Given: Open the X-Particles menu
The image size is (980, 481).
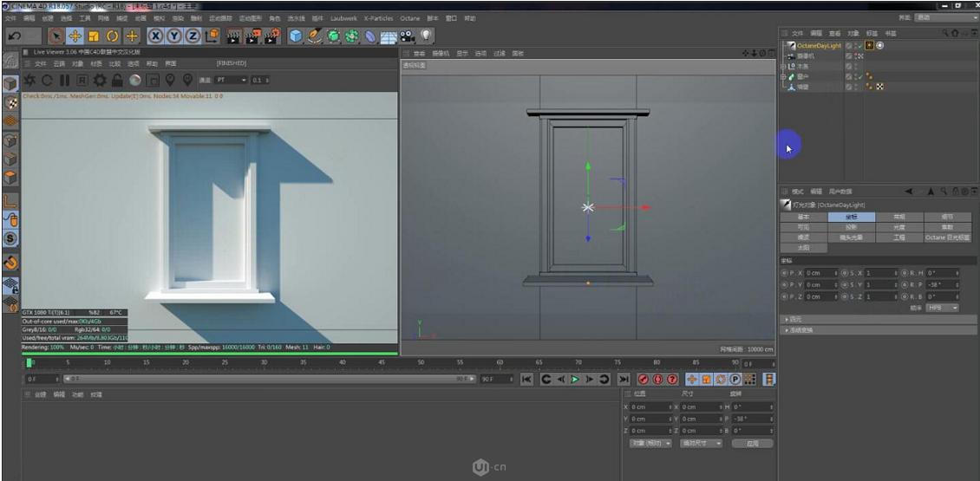Looking at the screenshot, I should (379, 18).
